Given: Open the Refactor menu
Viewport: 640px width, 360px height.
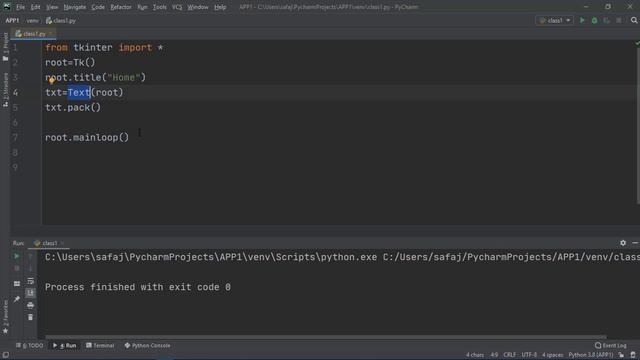Looking at the screenshot, I should tap(121, 7).
